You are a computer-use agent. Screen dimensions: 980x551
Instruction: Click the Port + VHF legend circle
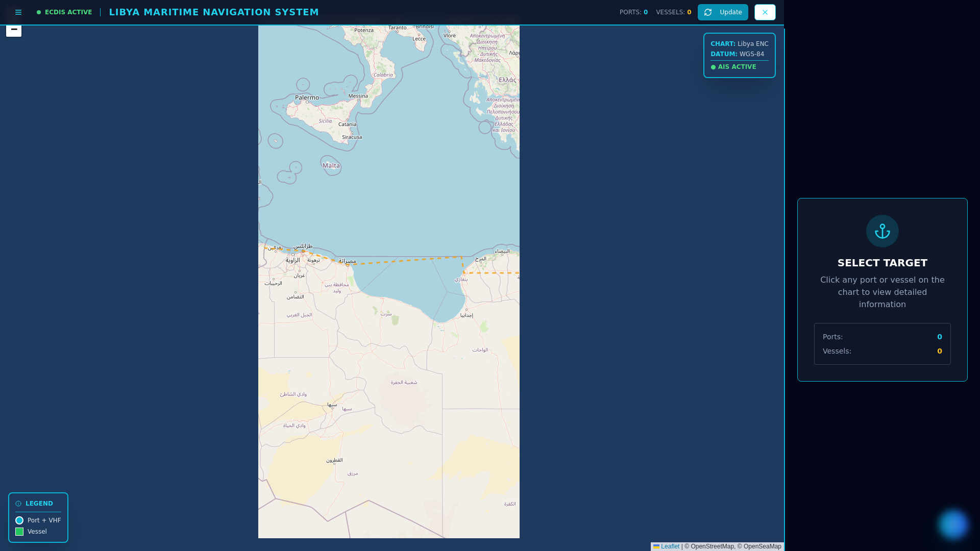[19, 520]
